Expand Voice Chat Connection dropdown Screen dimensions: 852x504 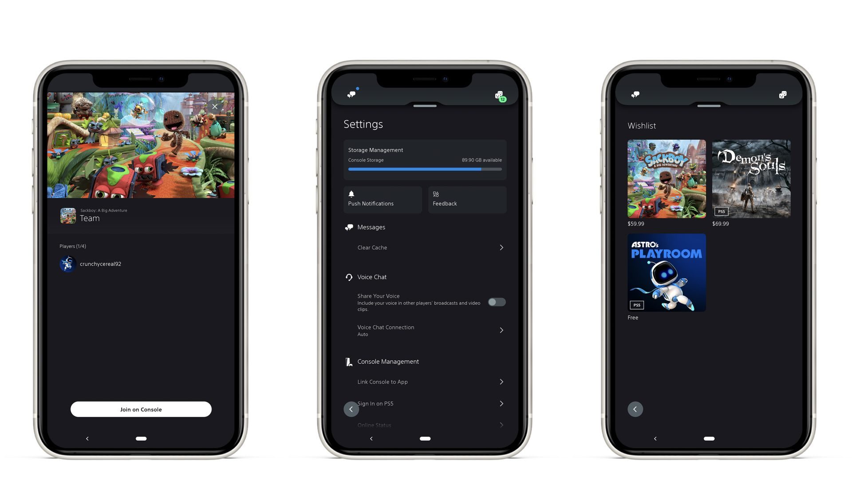pyautogui.click(x=502, y=330)
